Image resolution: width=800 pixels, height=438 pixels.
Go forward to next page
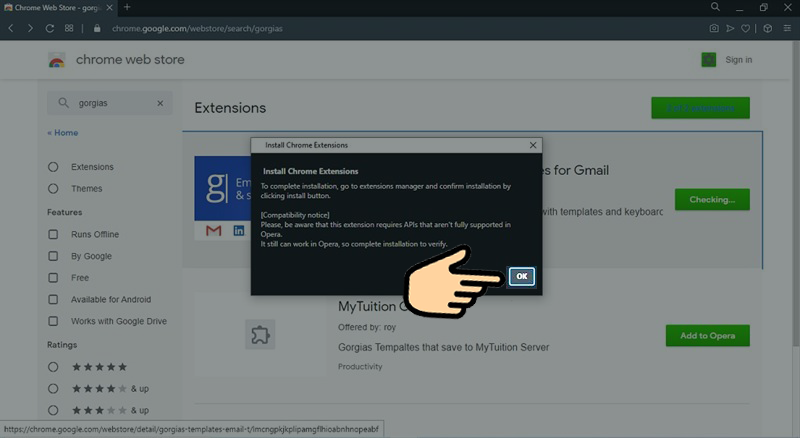(x=30, y=29)
